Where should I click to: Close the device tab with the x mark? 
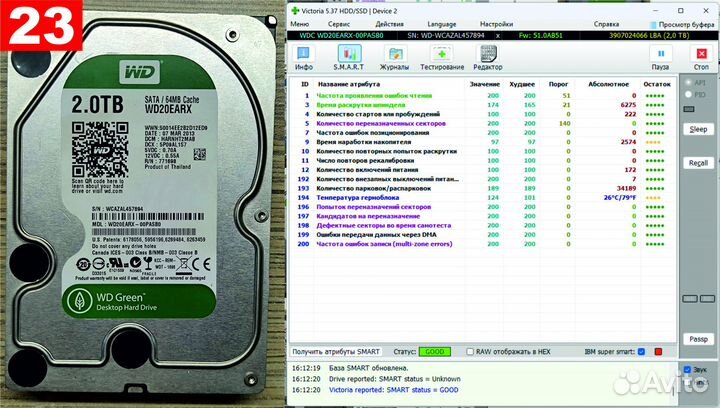point(498,35)
